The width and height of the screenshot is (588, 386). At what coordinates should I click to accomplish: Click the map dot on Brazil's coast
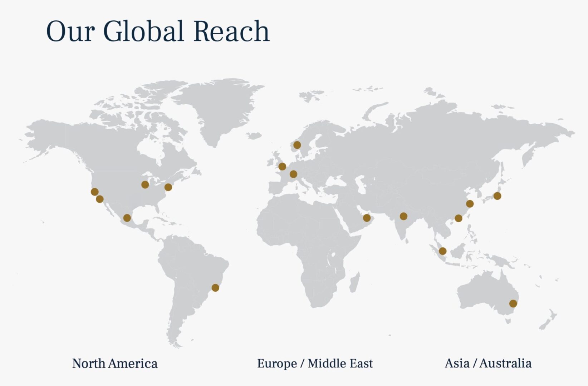click(x=215, y=287)
